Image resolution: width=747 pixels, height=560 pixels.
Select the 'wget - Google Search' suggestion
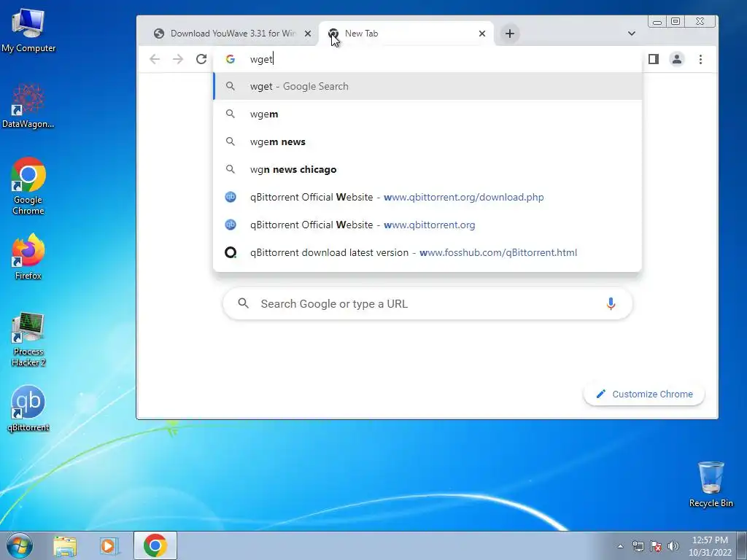(427, 86)
